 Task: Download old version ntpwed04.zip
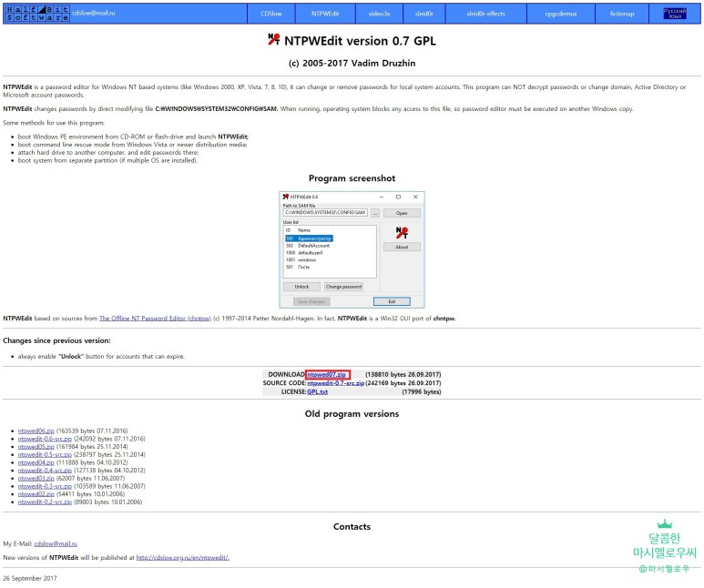click(36, 462)
